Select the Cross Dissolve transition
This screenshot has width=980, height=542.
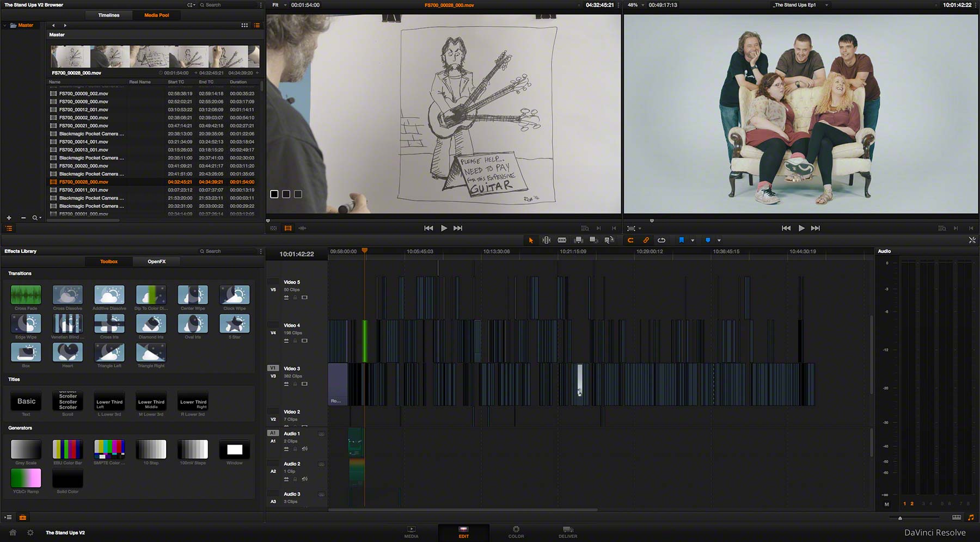tap(68, 295)
